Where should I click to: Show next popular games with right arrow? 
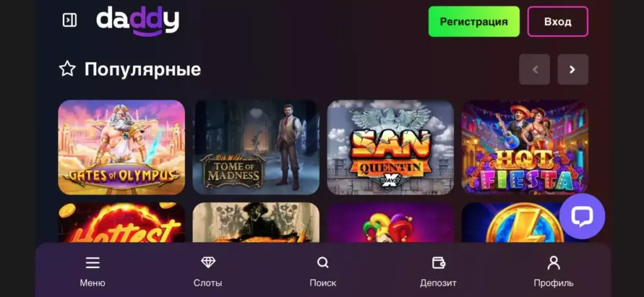[572, 69]
